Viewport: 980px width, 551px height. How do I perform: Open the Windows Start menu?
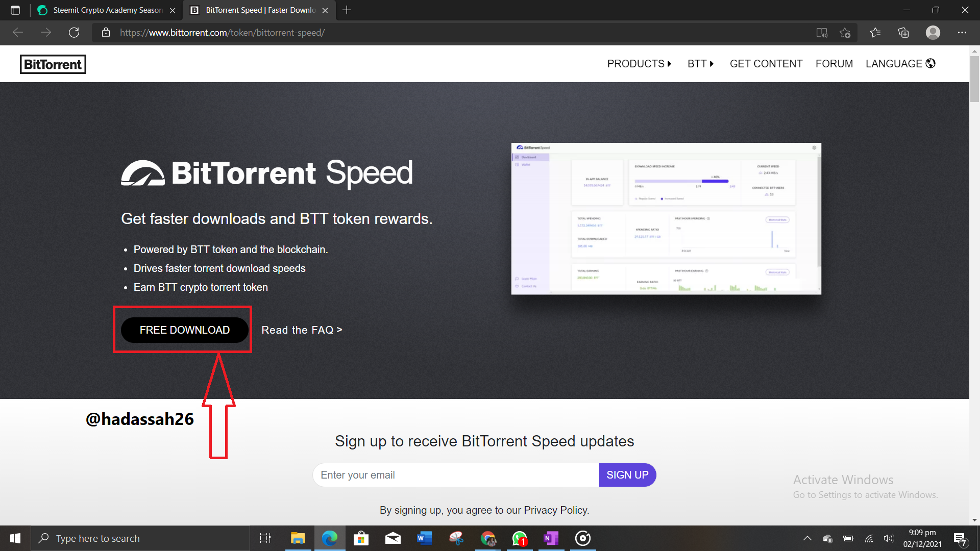click(x=15, y=538)
